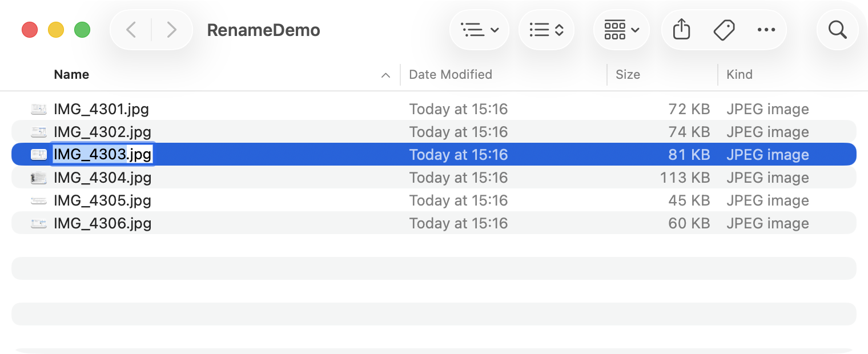This screenshot has height=354, width=868.
Task: Click the thumbnail icon of IMG_4304.jpg
Action: [39, 178]
